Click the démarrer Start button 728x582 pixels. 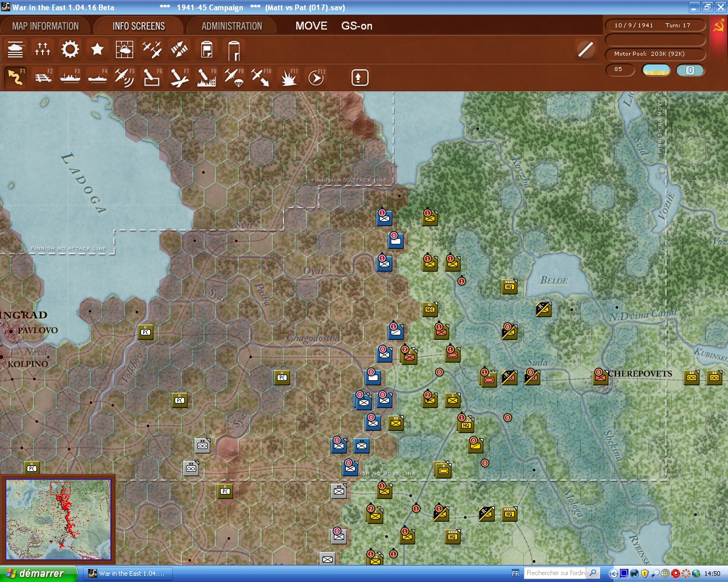39,573
